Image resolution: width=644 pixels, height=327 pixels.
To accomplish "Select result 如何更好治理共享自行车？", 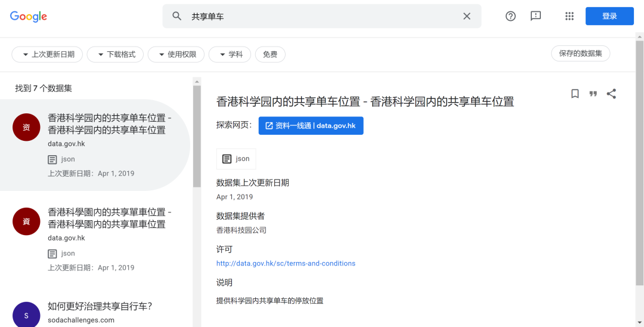I will tap(100, 307).
